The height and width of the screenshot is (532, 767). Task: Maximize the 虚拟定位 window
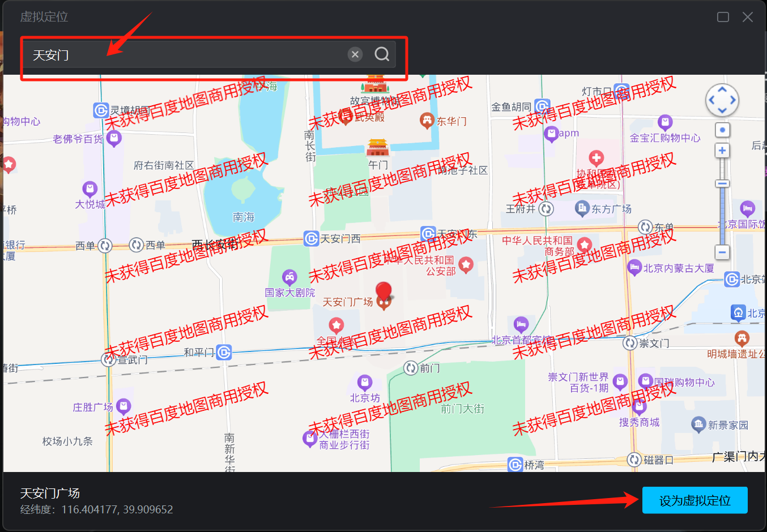pyautogui.click(x=723, y=17)
